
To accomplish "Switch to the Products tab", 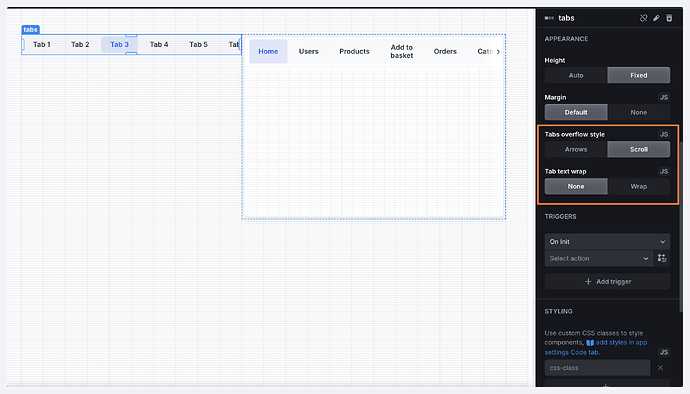I will point(354,52).
